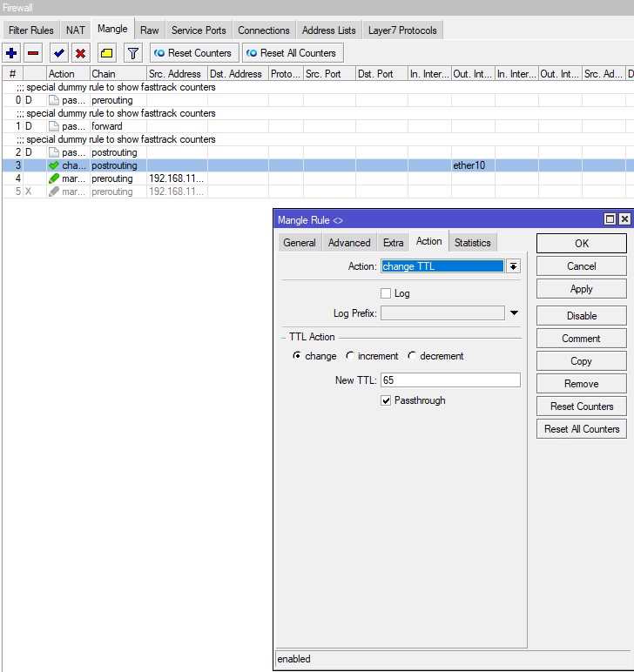Click the green check icon in rule 3
Image resolution: width=634 pixels, height=672 pixels.
[54, 165]
